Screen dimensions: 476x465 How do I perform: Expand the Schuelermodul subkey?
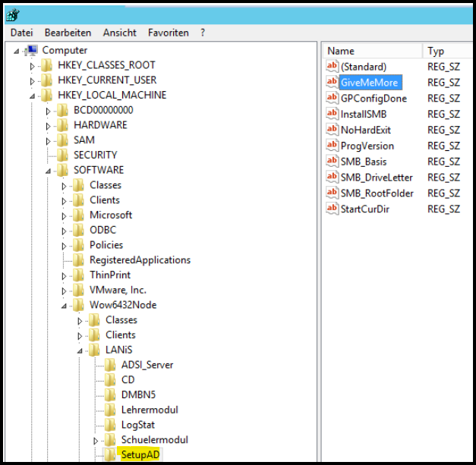click(x=96, y=441)
